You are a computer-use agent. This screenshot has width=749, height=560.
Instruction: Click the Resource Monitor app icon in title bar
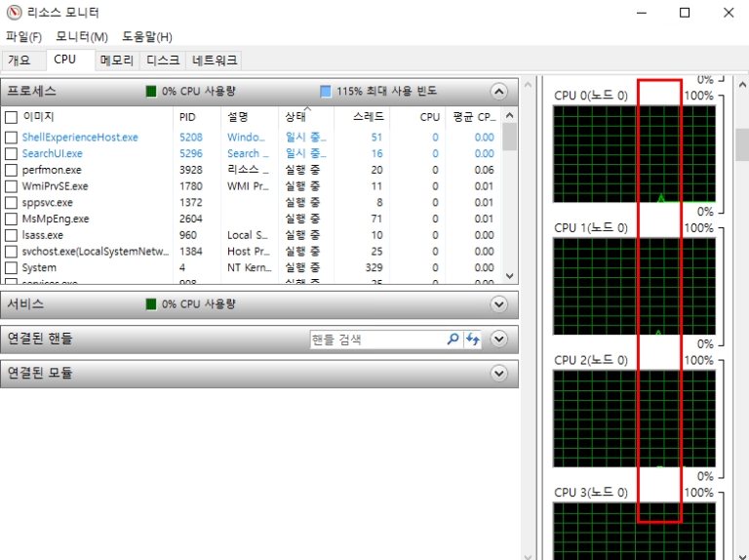click(x=13, y=13)
